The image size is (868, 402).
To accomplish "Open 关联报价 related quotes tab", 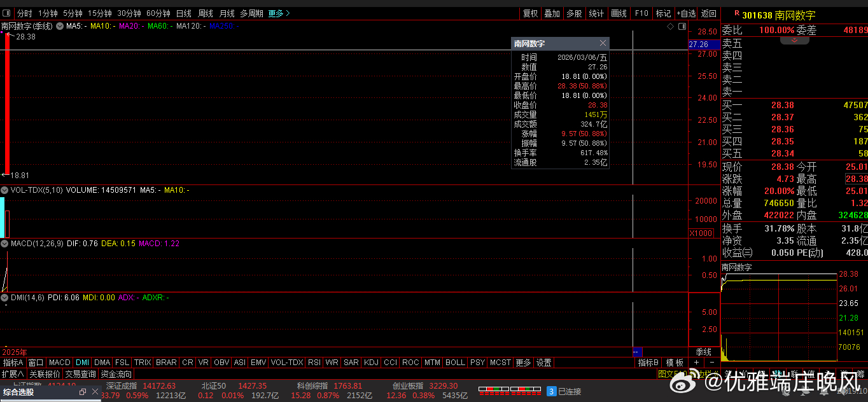I will tap(45, 374).
